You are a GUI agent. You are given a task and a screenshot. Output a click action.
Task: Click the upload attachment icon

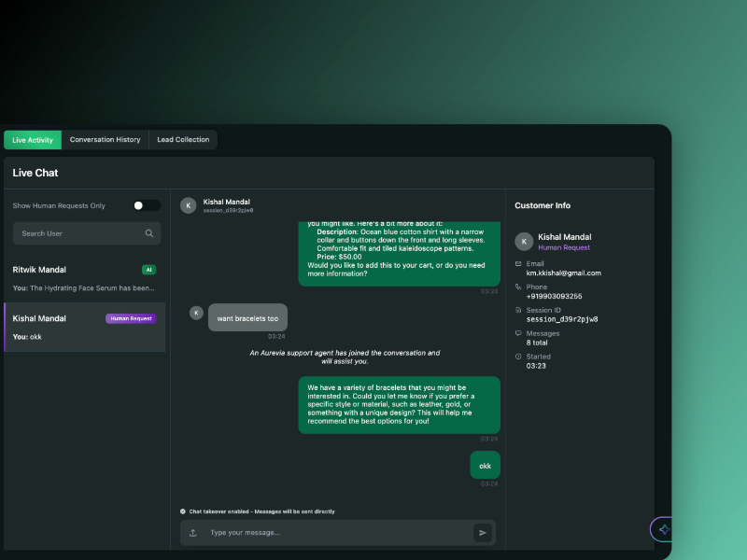193,533
